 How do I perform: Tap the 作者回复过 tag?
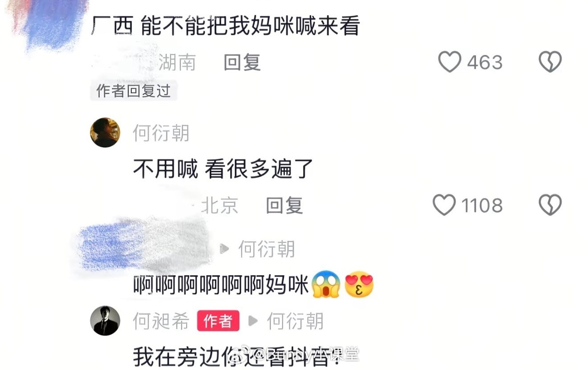pyautogui.click(x=133, y=91)
